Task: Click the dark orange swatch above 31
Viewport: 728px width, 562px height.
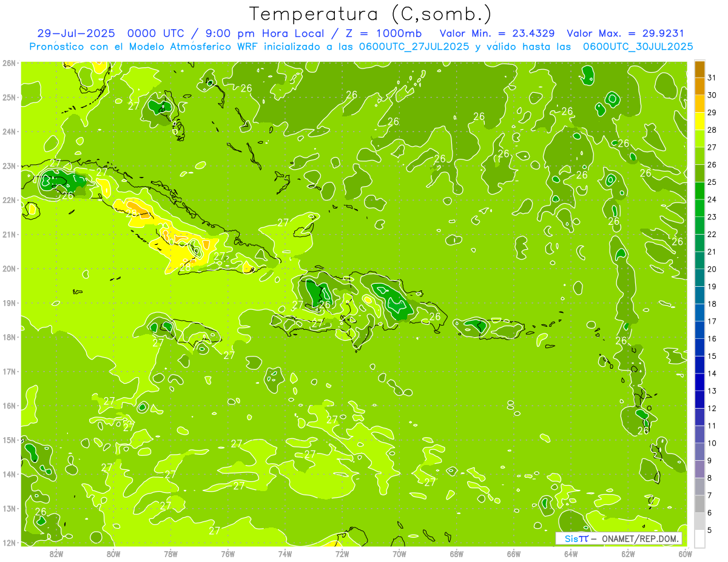Action: (x=699, y=69)
